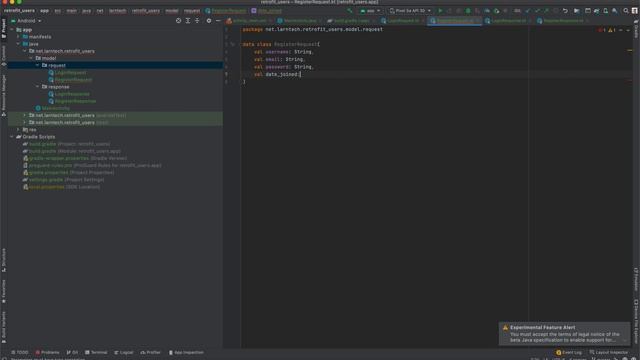640x360 pixels.
Task: Open the Emulator right sidebar button
Action: click(x=636, y=279)
